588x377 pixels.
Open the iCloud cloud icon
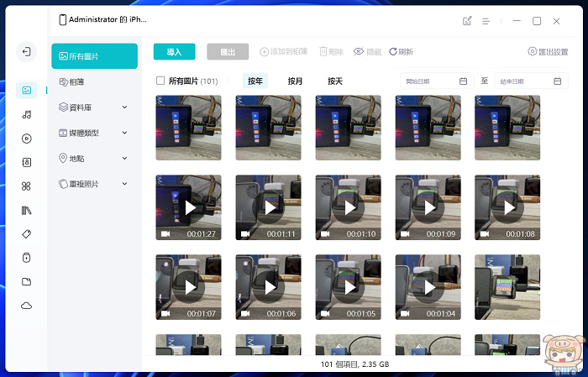point(27,306)
